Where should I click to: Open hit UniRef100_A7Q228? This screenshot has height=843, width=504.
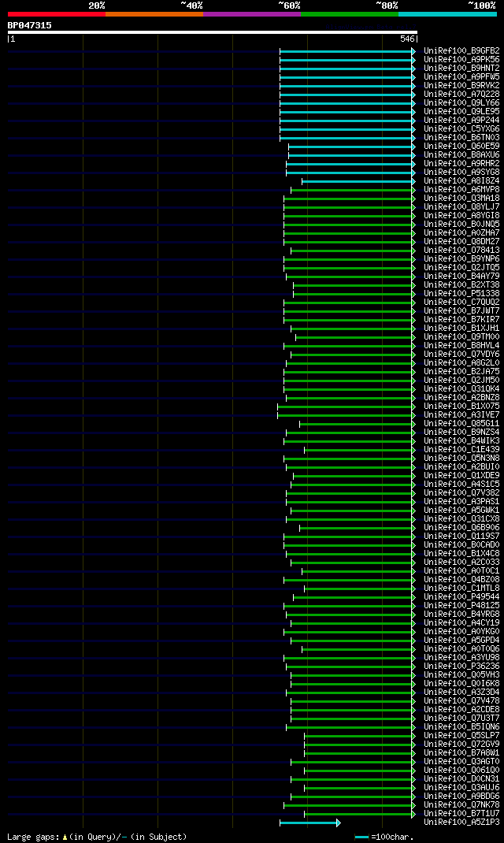click(461, 94)
